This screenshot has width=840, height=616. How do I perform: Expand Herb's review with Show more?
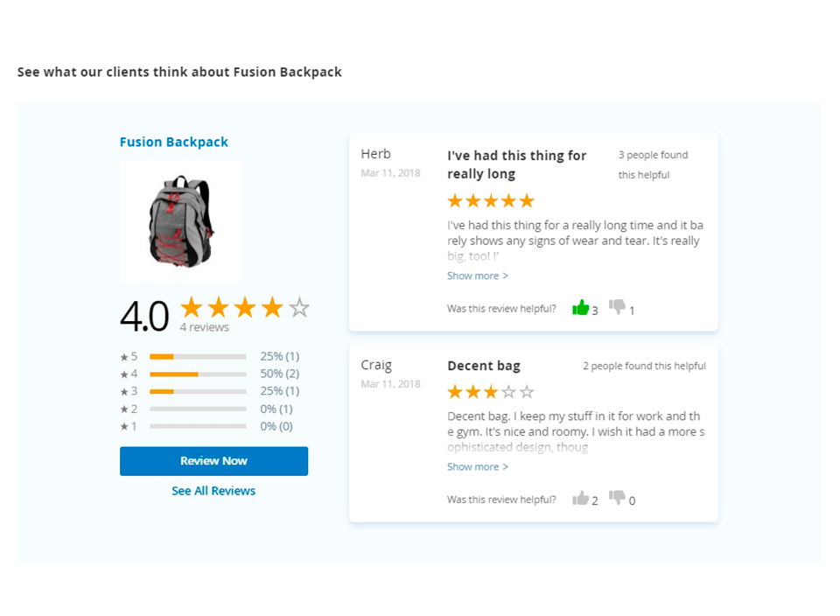pyautogui.click(x=477, y=276)
